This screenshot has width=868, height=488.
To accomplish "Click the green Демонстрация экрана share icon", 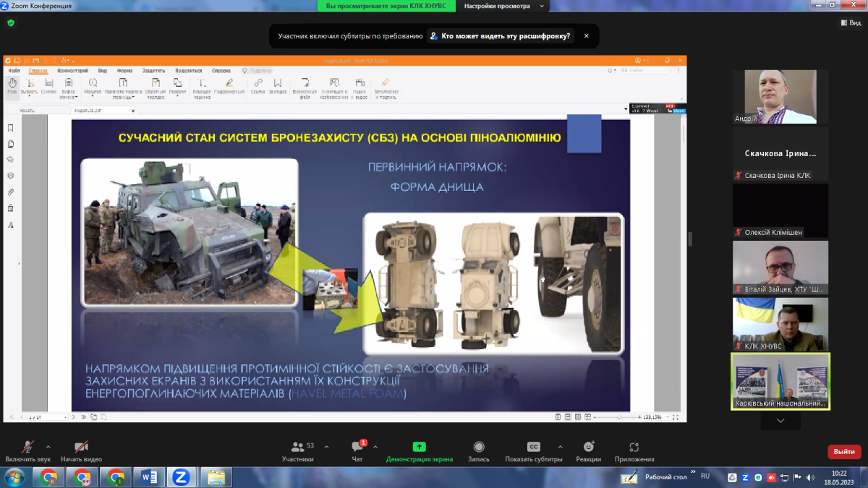I will point(419,447).
